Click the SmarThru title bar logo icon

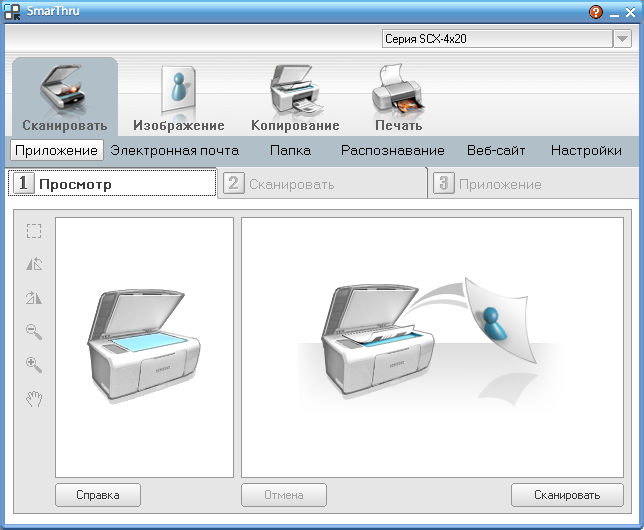pyautogui.click(x=12, y=12)
